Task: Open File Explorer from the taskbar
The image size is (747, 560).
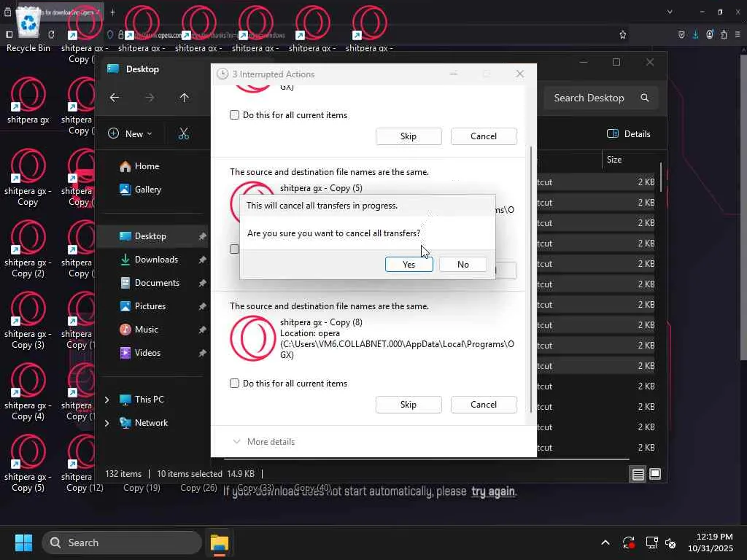Action: pos(220,542)
